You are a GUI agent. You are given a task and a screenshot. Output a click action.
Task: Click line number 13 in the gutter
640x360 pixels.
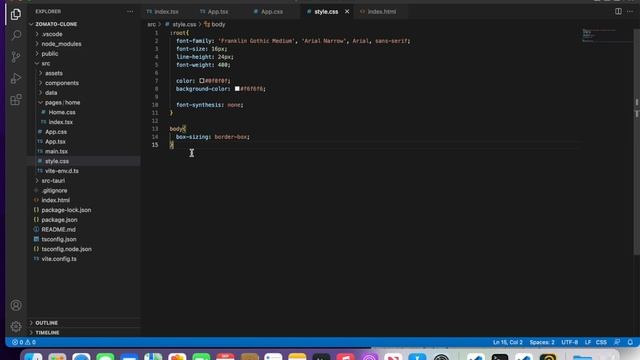click(x=155, y=129)
